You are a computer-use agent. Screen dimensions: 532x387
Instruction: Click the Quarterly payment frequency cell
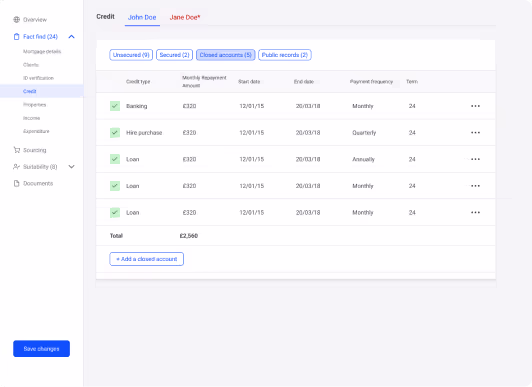click(364, 133)
